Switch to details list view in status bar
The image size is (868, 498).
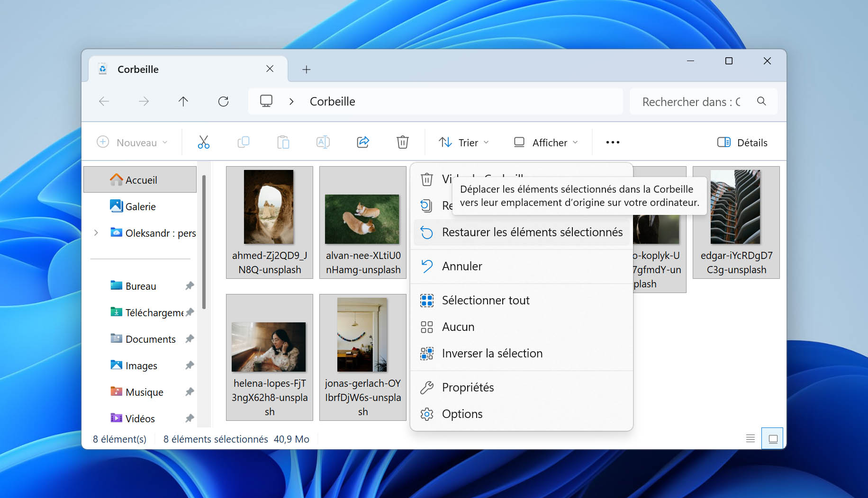750,439
